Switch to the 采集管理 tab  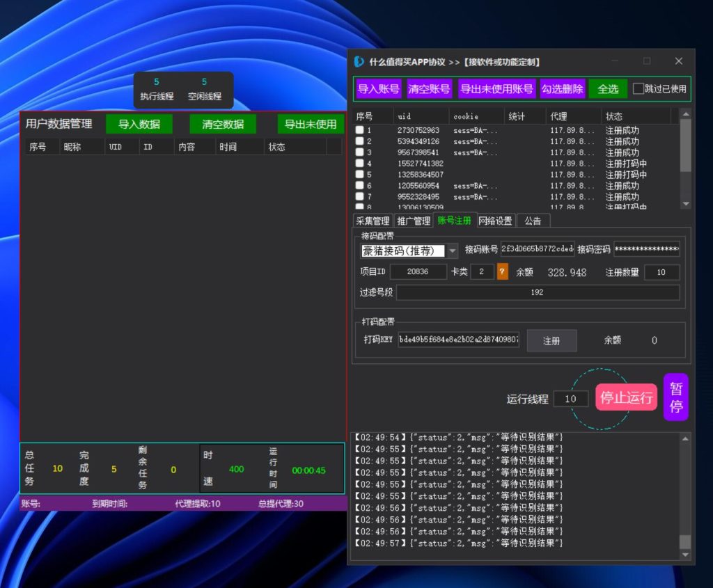373,221
